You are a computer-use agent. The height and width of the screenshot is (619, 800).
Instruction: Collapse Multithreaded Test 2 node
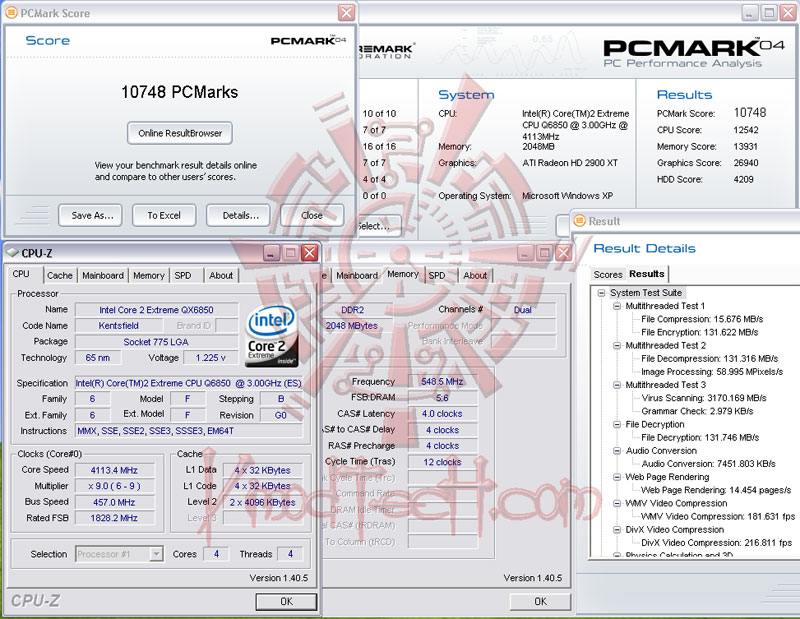[x=617, y=345]
